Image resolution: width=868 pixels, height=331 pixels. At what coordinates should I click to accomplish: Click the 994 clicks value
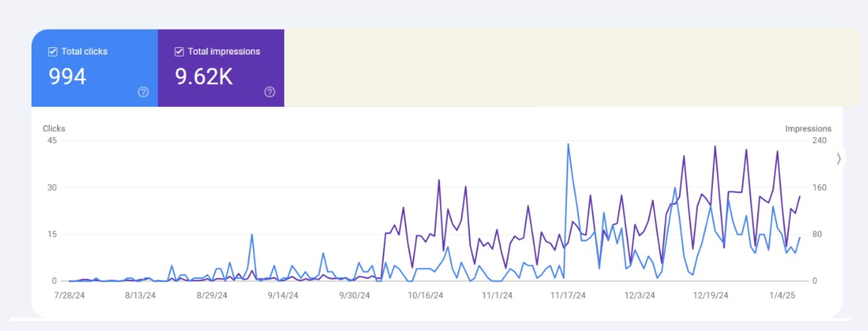point(67,77)
